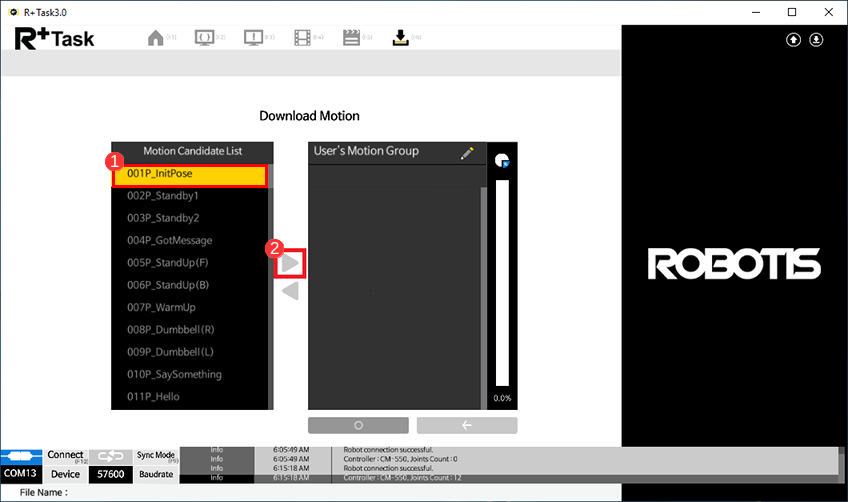This screenshot has width=848, height=502.
Task: Open the code editor monitor icon
Action: (203, 38)
